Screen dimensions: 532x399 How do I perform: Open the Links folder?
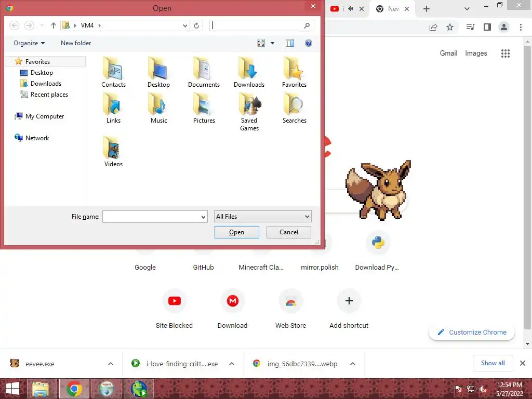pos(113,108)
